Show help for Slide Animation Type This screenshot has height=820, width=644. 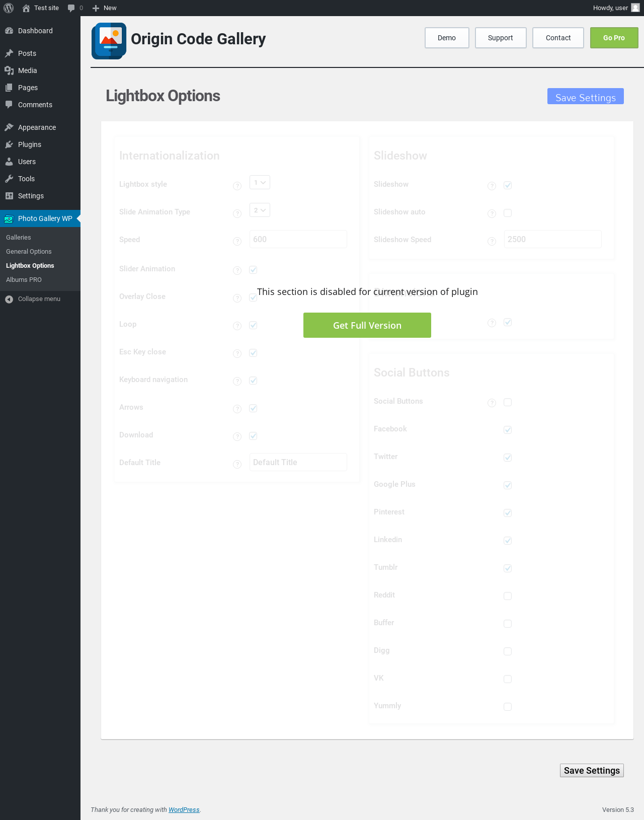(x=237, y=214)
